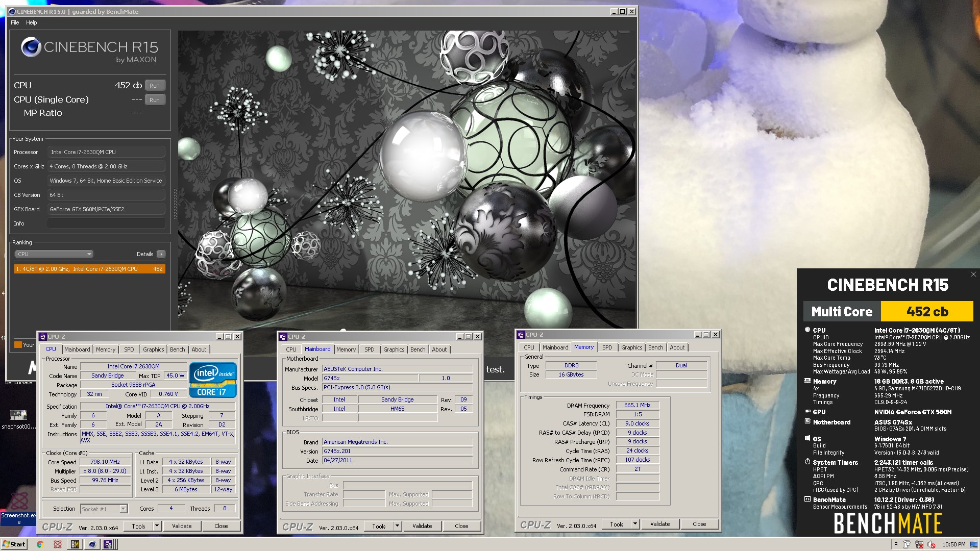Click the Core Speed value 798.10 MHz
The height and width of the screenshot is (551, 980).
click(x=105, y=462)
